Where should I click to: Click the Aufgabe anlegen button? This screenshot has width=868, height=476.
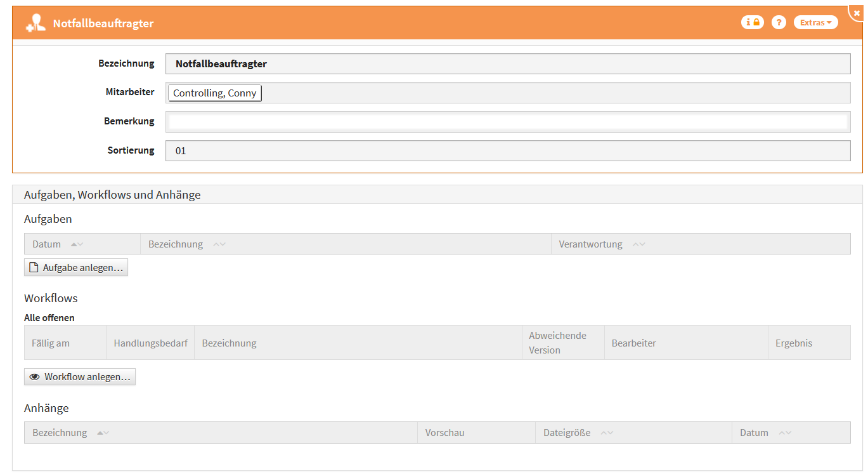tap(76, 268)
